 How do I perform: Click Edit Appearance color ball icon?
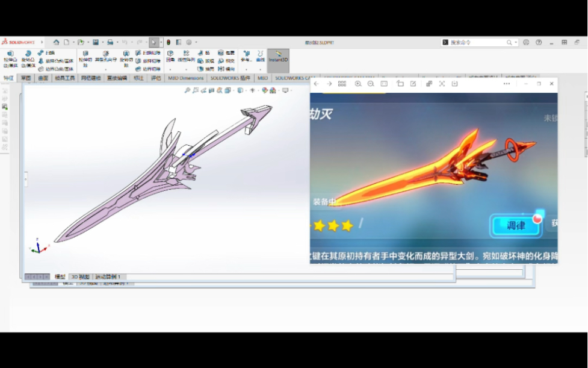(x=265, y=90)
